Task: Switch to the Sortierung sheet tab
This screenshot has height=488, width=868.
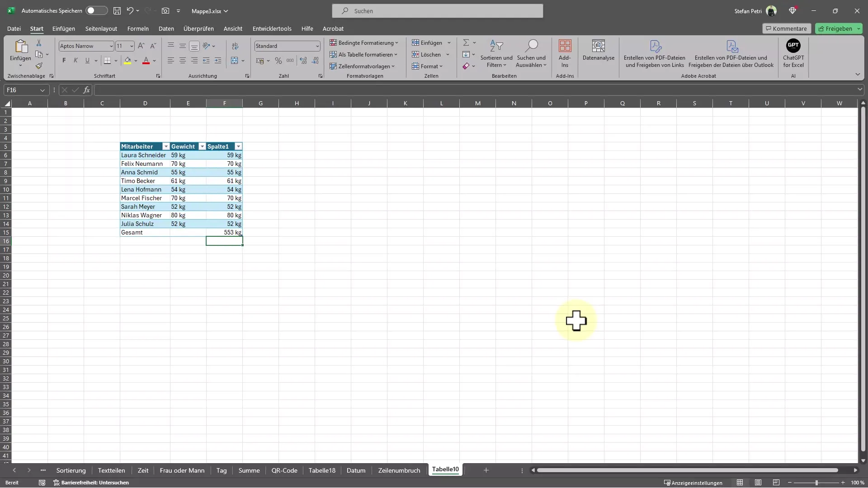Action: click(71, 470)
